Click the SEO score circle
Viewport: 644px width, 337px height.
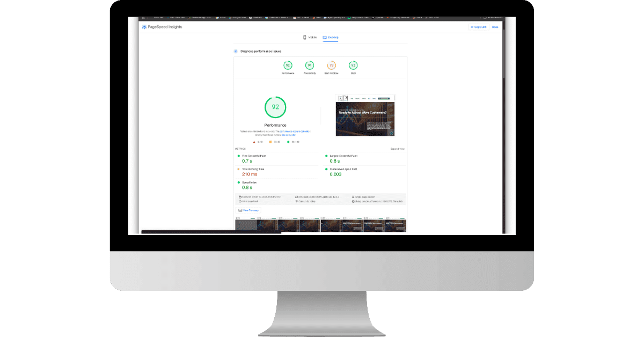[x=353, y=64]
